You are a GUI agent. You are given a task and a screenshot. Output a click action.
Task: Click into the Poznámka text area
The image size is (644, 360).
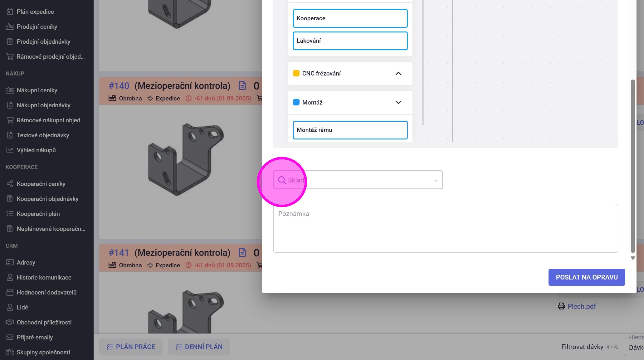445,228
